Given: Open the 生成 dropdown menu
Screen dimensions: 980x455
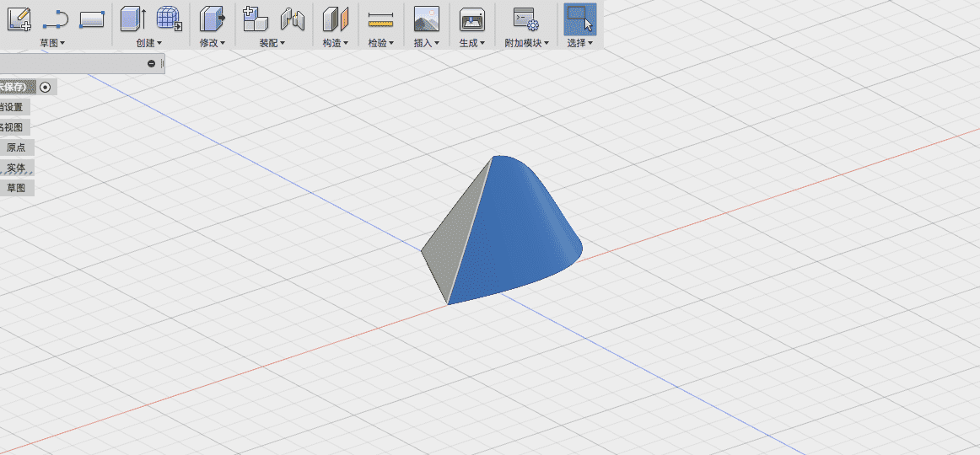Looking at the screenshot, I should [x=472, y=43].
